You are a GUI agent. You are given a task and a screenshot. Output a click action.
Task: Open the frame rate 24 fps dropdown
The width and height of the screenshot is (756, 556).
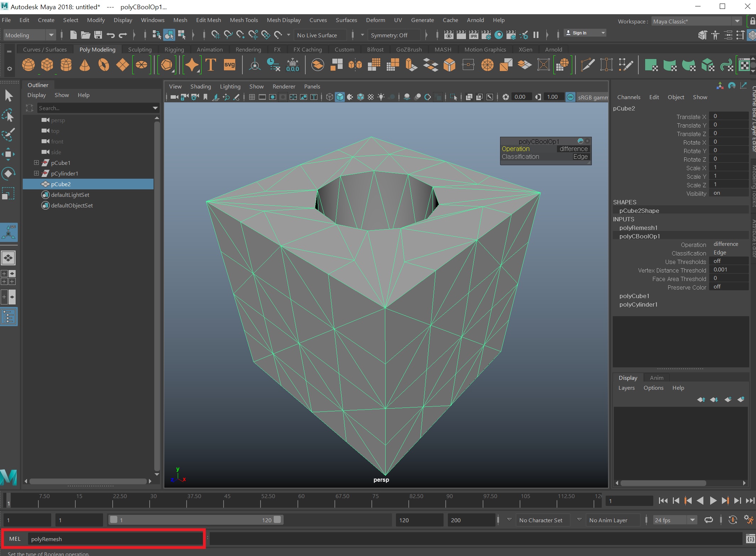(x=692, y=520)
